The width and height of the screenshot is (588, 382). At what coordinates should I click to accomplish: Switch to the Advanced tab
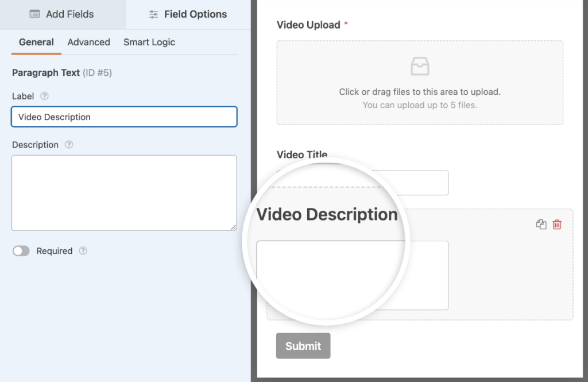[x=88, y=42]
